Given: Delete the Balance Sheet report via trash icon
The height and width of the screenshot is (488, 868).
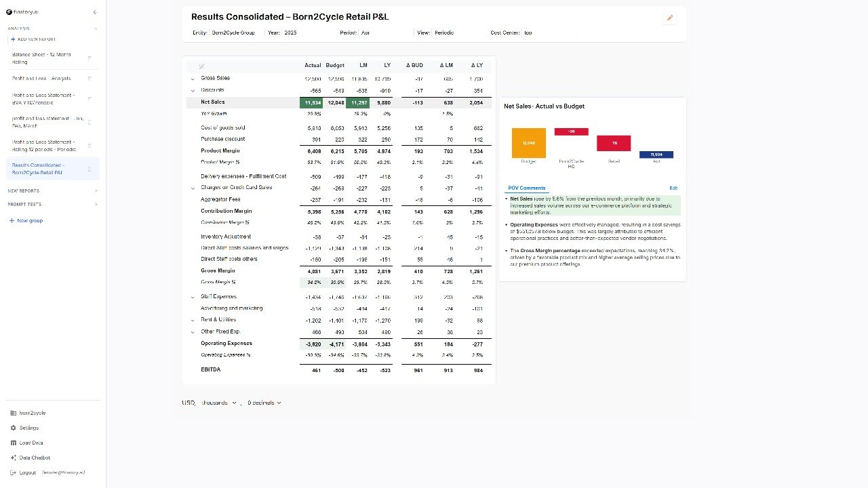Looking at the screenshot, I should click(90, 58).
